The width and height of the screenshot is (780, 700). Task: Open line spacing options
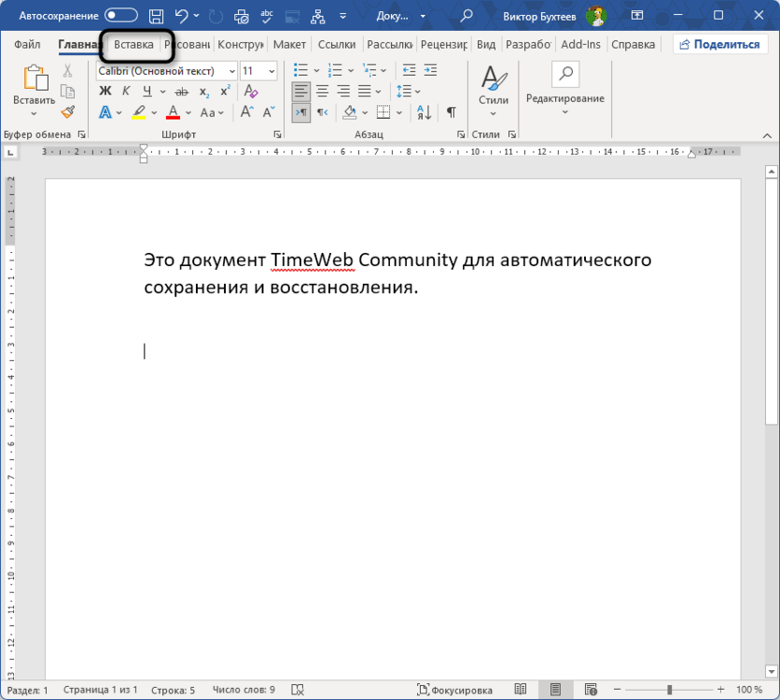(409, 91)
